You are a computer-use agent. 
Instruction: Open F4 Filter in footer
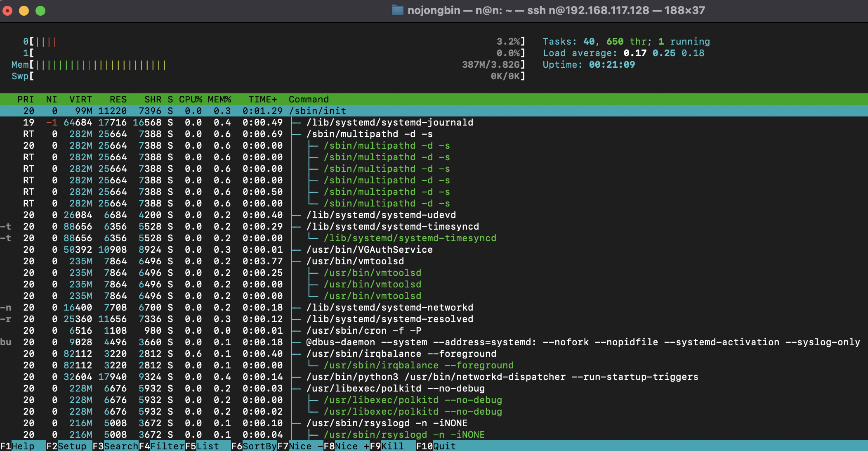[161, 446]
